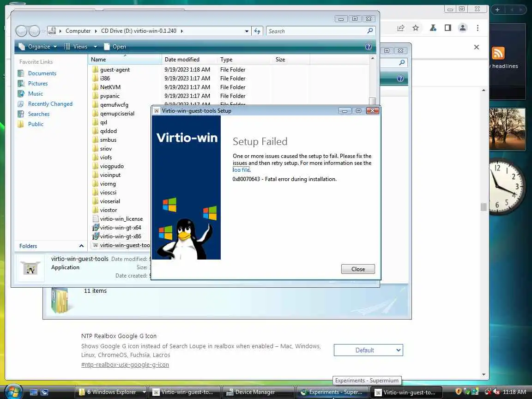This screenshot has height=399, width=532.
Task: Click the taskbar clock showing 11:18 AM
Action: pyautogui.click(x=514, y=392)
